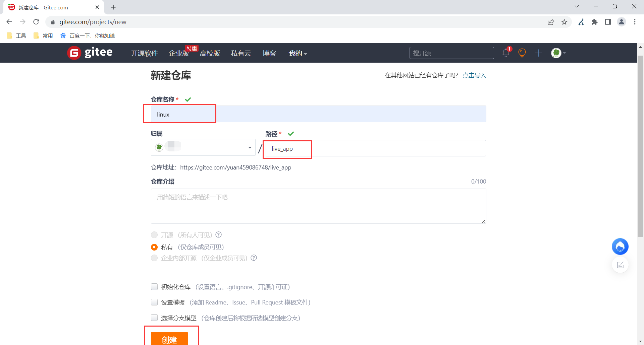Click the help icon beside 企业内部开源
The width and height of the screenshot is (644, 345).
pos(254,258)
